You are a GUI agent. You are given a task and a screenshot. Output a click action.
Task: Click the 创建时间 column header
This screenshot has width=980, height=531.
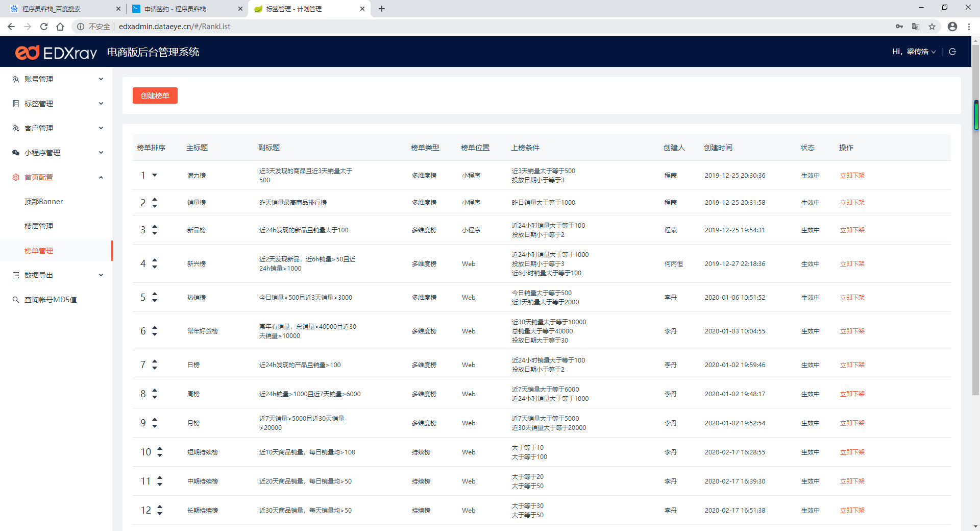718,148
